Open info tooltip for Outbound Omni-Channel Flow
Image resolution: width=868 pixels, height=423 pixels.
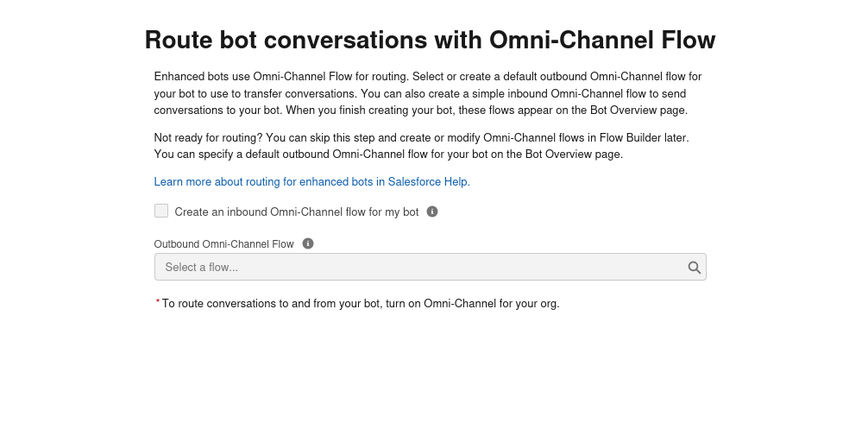308,243
